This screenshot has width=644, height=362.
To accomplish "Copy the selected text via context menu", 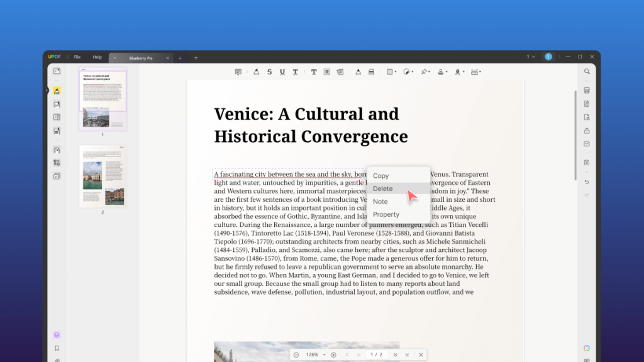I will (x=382, y=175).
